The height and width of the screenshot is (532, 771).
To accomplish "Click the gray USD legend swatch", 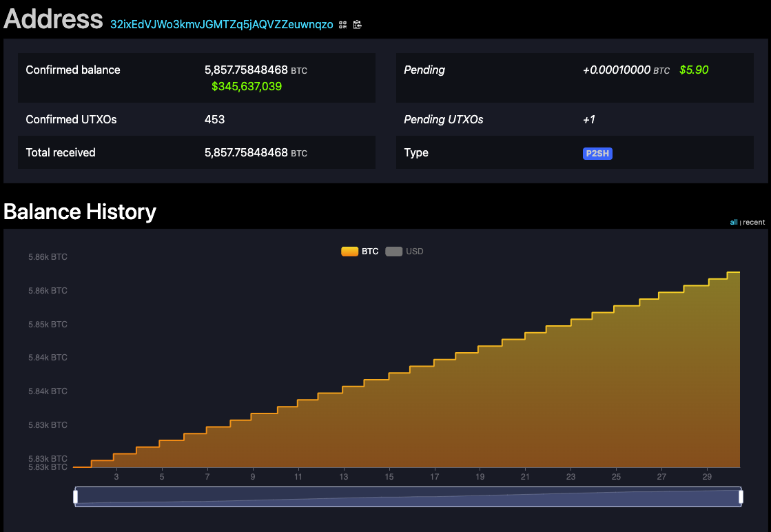I will point(393,252).
